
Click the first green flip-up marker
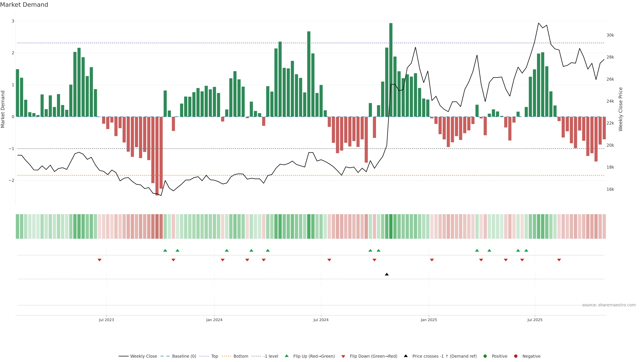[165, 250]
